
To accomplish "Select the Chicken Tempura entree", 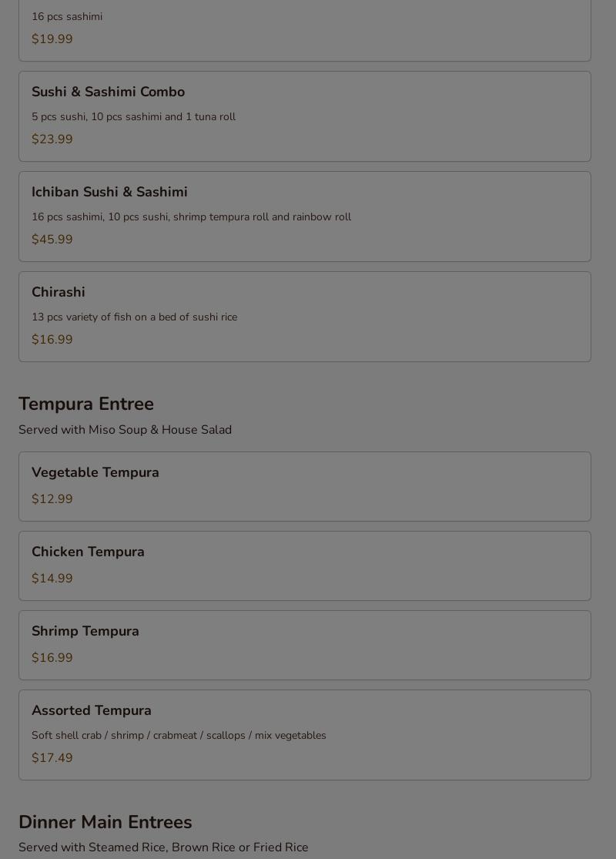I will [x=88, y=552].
